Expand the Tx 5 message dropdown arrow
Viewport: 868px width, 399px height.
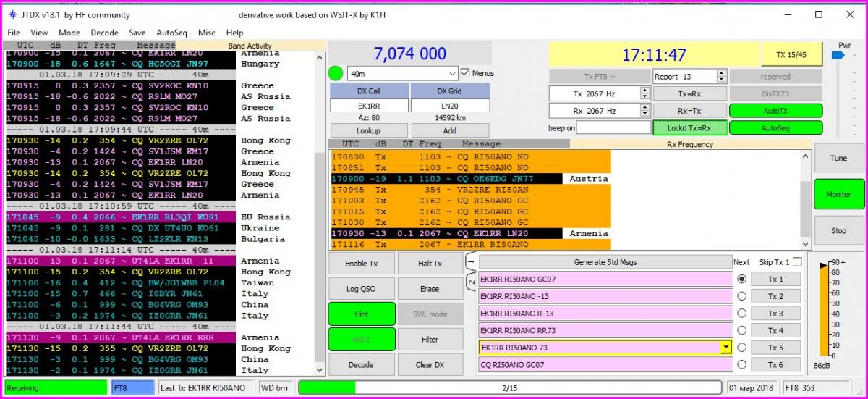(x=726, y=348)
